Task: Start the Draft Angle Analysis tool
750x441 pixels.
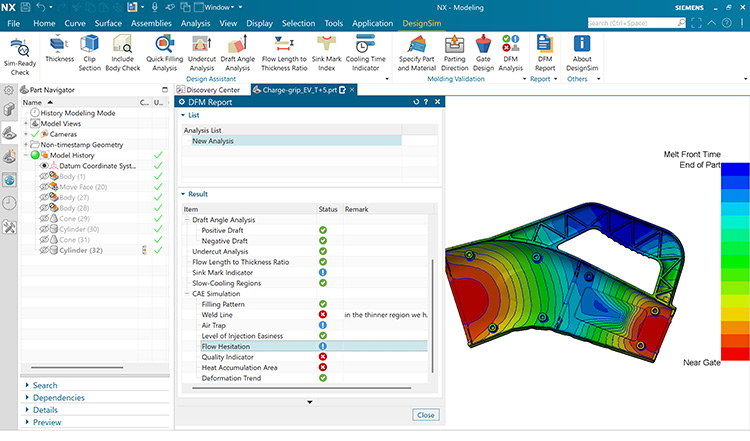Action: coord(238,53)
